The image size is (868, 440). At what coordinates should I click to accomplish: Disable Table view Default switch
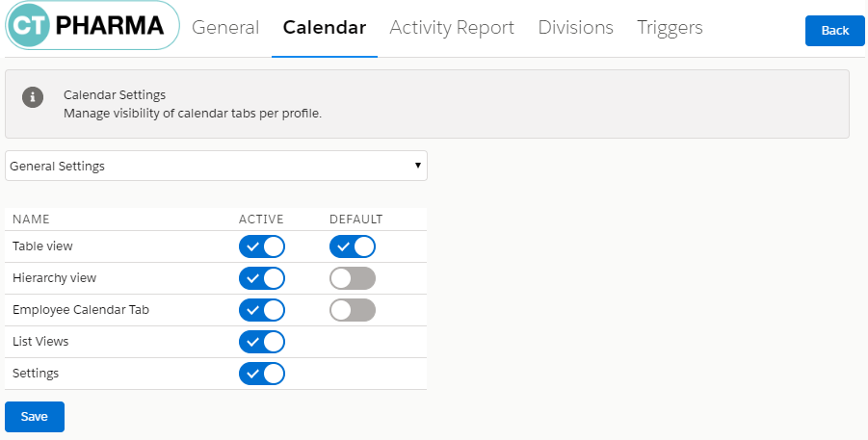pos(353,246)
